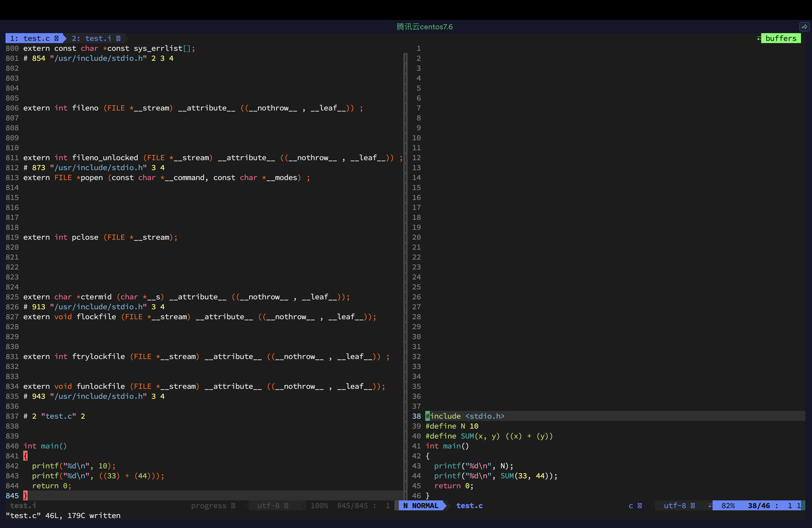Viewport: 812px width, 528px height.
Task: Click the # 873 stdio.h line marker
Action: point(94,167)
